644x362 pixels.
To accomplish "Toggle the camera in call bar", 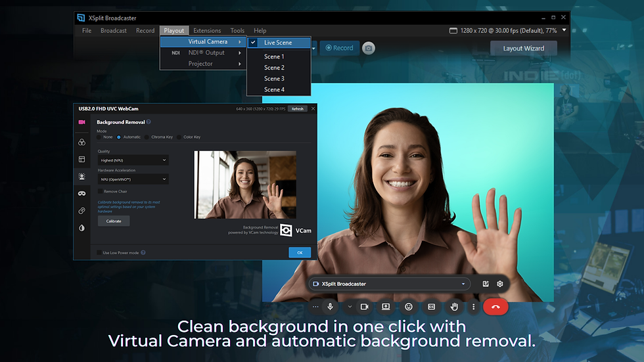I will pos(364,307).
